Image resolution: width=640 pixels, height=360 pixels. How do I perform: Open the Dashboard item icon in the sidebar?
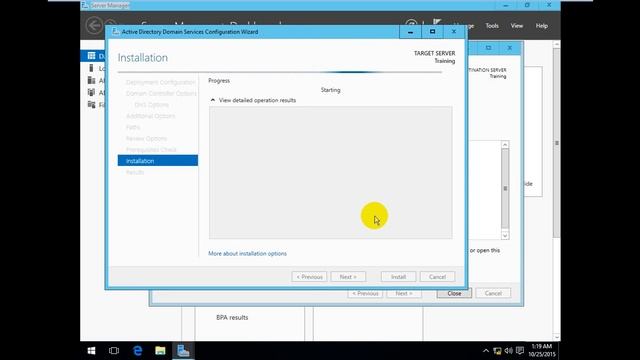click(91, 56)
